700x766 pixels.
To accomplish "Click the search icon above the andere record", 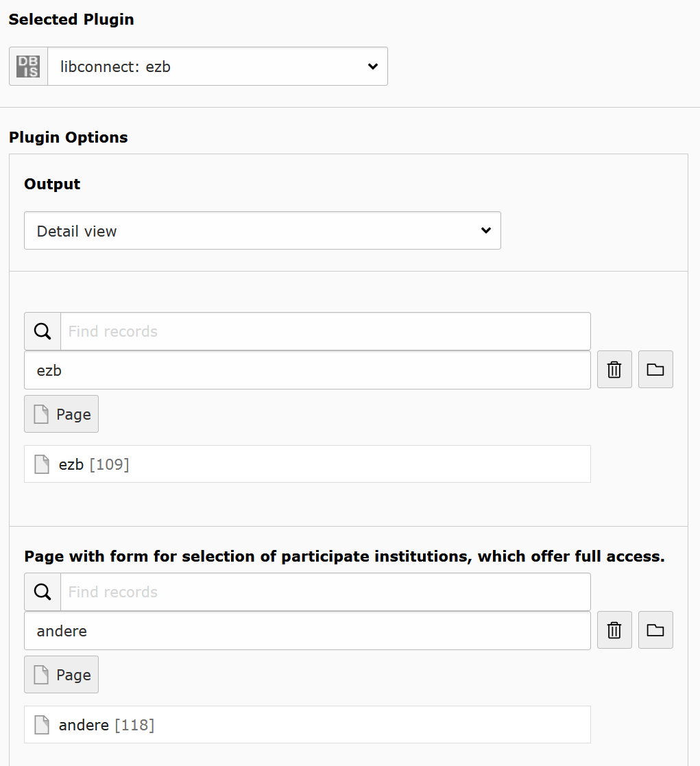I will (x=43, y=592).
